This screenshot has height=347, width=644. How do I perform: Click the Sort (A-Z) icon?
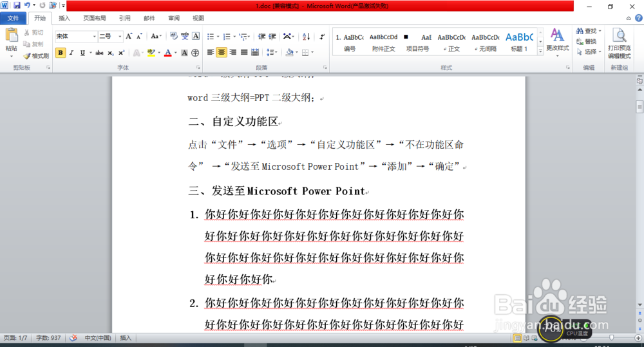[x=306, y=37]
